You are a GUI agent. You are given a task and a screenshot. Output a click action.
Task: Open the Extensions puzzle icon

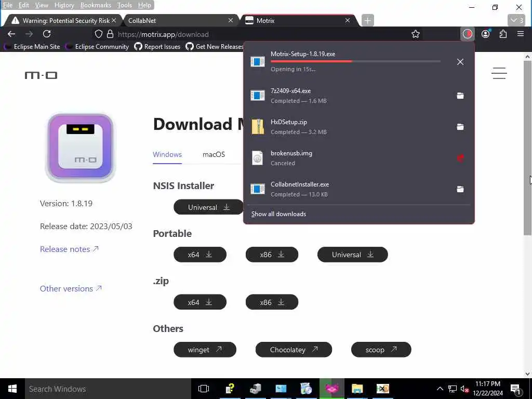[503, 34]
